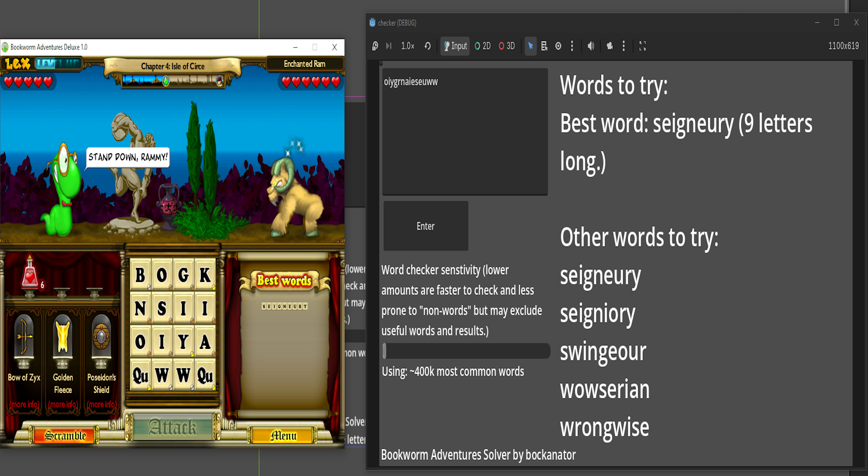Image resolution: width=868 pixels, height=476 pixels.
Task: Adjust the word checker sensitivity slider
Action: [x=466, y=351]
